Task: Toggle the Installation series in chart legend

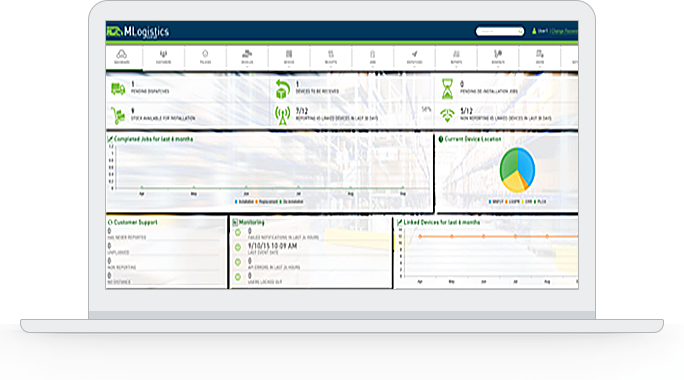Action: [x=244, y=202]
